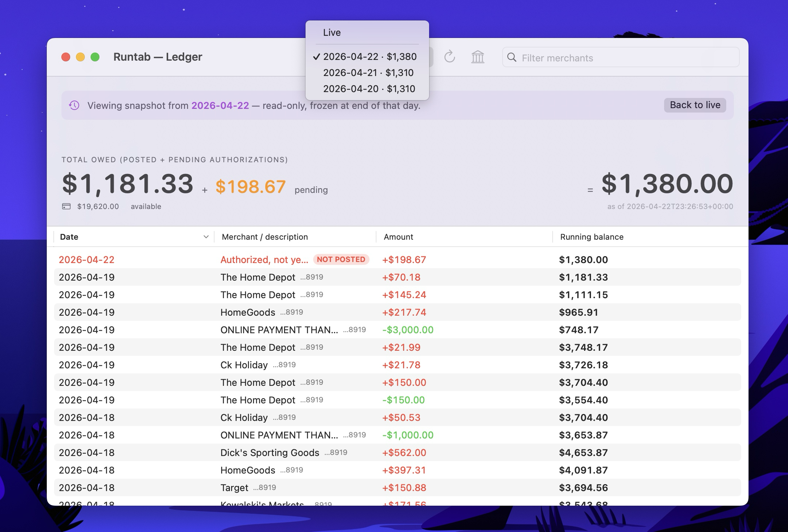
Task: Choose the 2026-04-20 · $1,310 snapshot
Action: (x=367, y=89)
